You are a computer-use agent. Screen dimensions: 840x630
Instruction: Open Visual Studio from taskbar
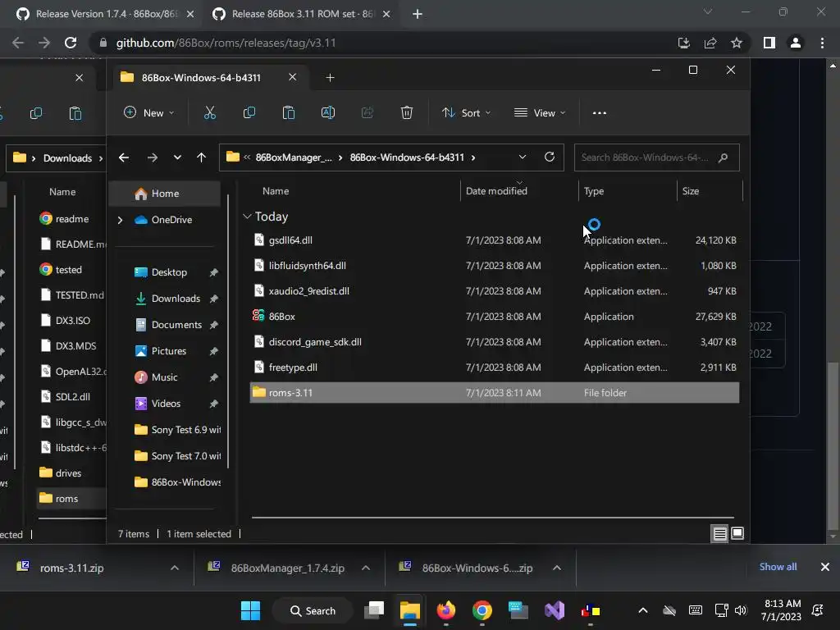pos(555,610)
